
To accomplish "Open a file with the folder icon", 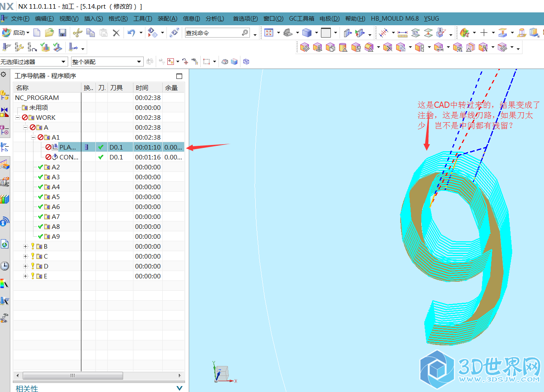I will click(x=49, y=33).
